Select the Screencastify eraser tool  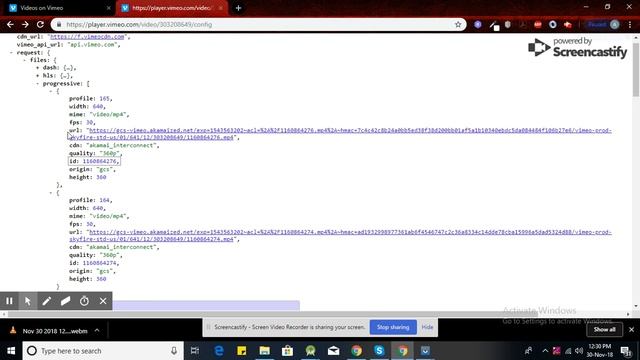[x=65, y=301]
